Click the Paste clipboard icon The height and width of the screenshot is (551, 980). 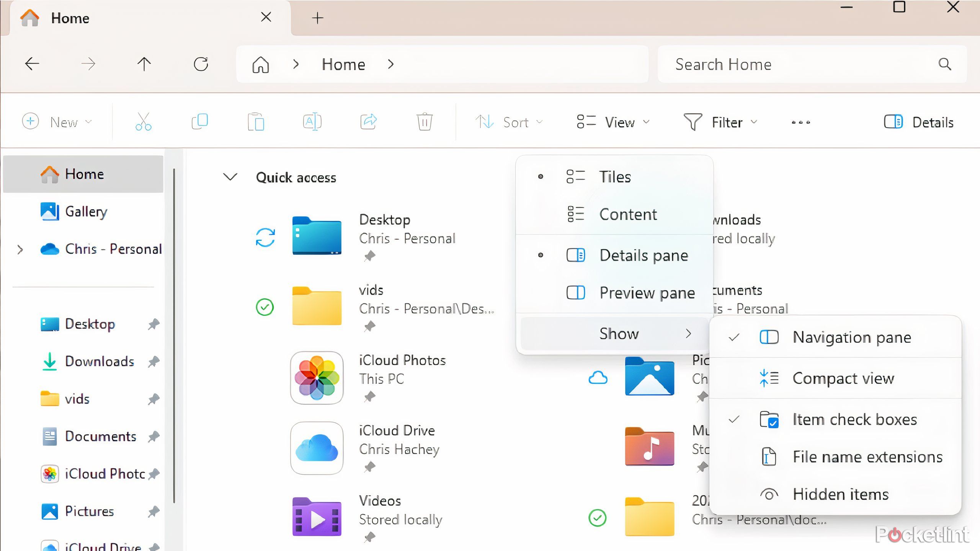(x=256, y=122)
